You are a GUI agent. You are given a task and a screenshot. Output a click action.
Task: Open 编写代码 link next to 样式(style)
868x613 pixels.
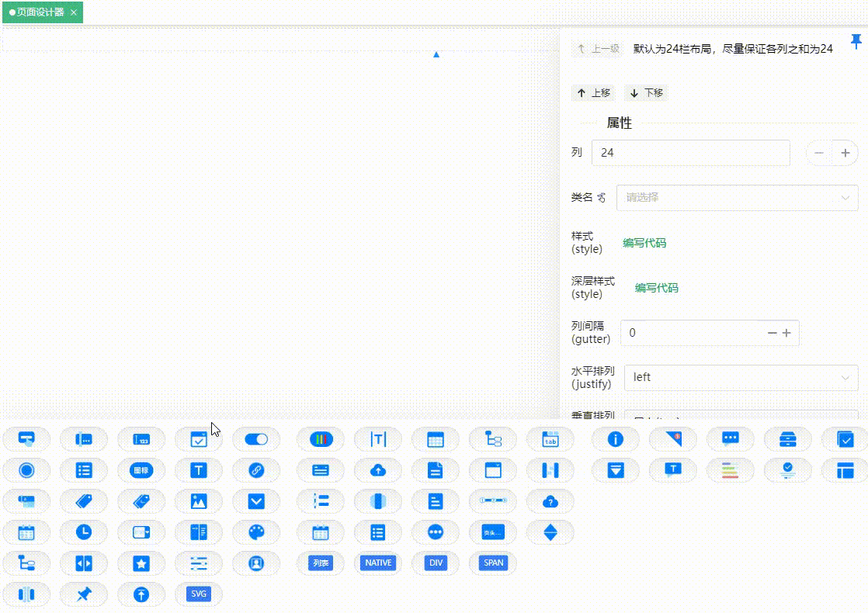pyautogui.click(x=644, y=243)
